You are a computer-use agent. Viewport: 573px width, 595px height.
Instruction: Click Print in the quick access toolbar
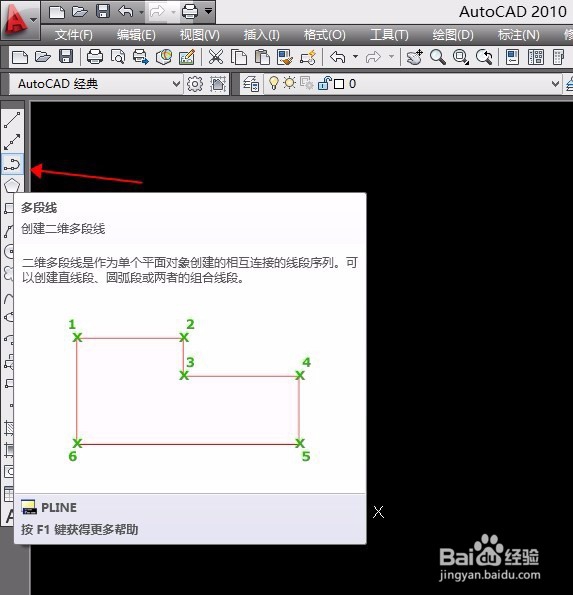coord(190,12)
